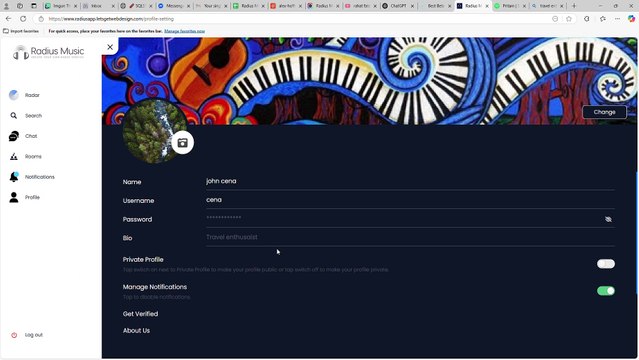Image resolution: width=639 pixels, height=360 pixels.
Task: Click the Username field containing cena
Action: click(410, 200)
